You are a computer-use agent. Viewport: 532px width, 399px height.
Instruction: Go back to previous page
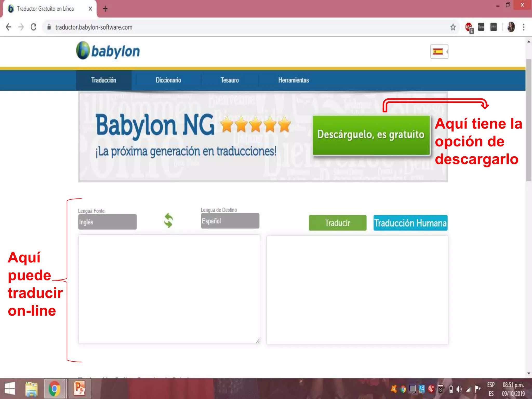pyautogui.click(x=9, y=27)
